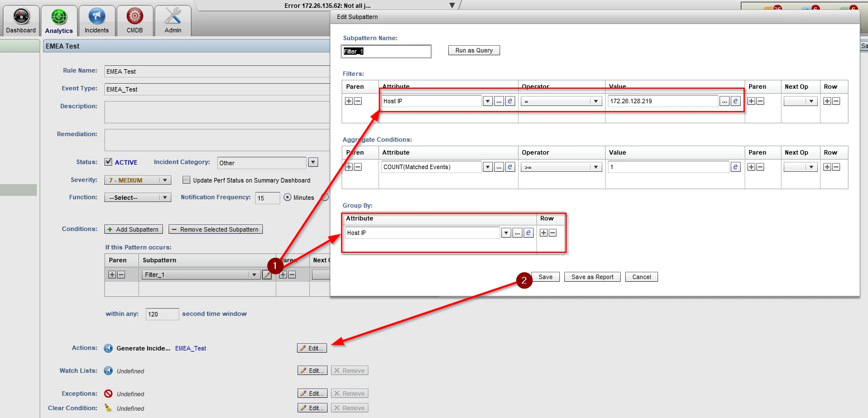Focus the Subpattern Name field
The width and height of the screenshot is (868, 418).
click(386, 51)
